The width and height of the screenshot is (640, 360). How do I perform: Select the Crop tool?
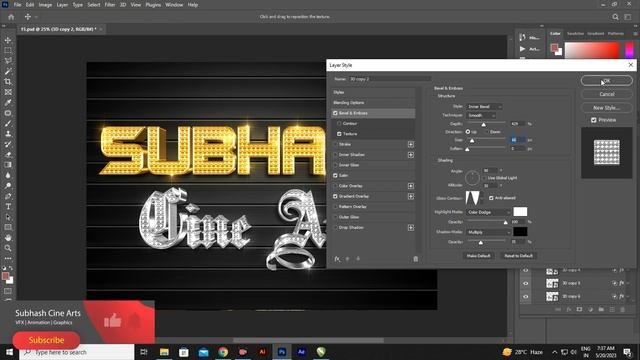pos(8,82)
